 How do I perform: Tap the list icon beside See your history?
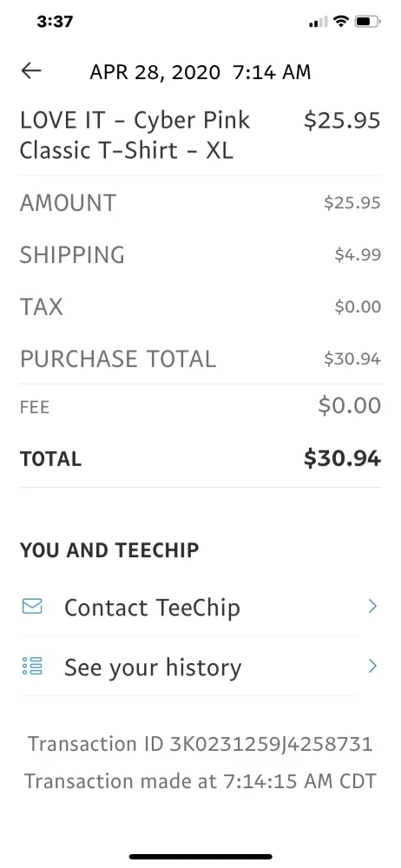32,666
